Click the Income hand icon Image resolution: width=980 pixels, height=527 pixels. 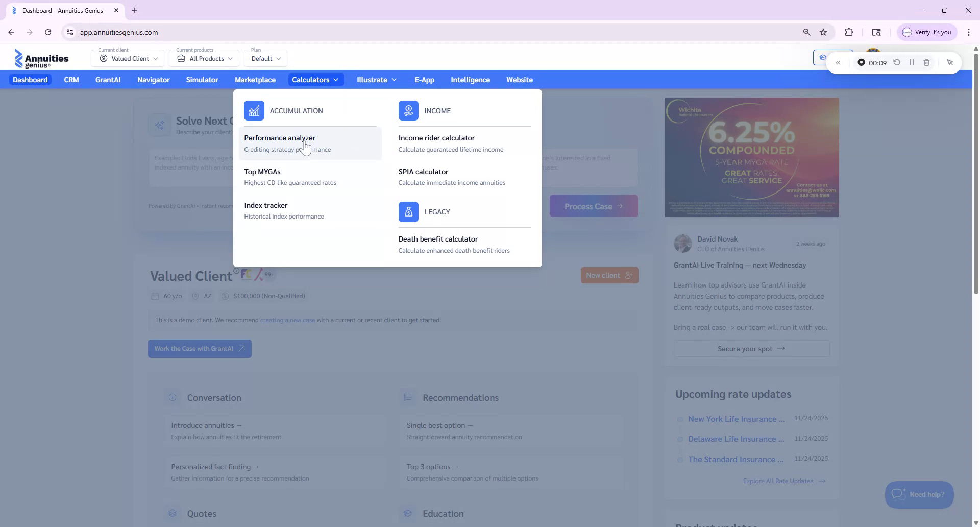pyautogui.click(x=408, y=110)
